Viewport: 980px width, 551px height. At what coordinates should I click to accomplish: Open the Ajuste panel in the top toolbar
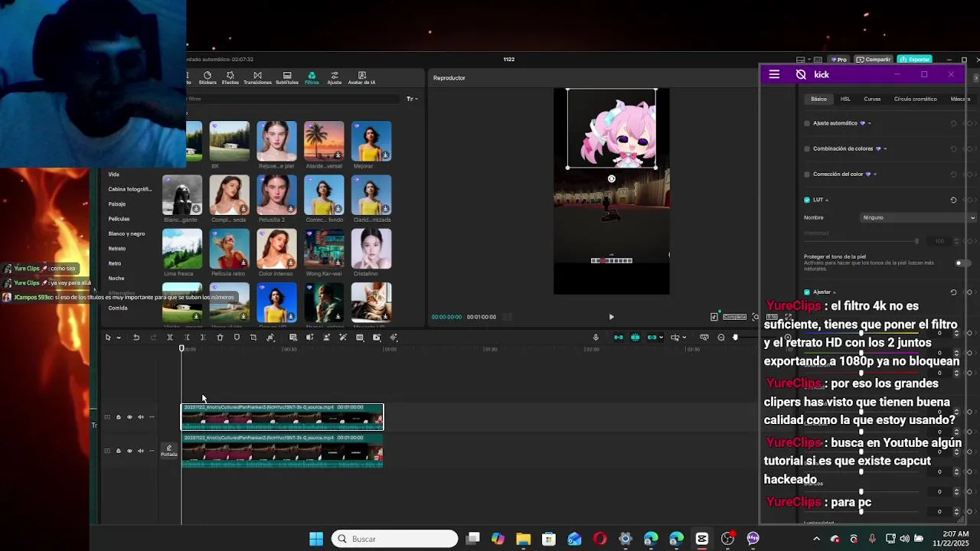click(335, 78)
